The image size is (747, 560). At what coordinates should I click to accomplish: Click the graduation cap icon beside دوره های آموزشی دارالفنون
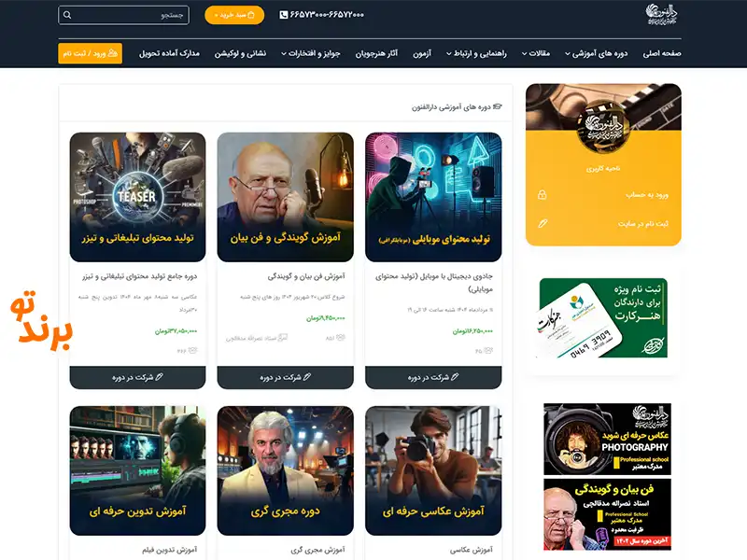coord(498,106)
